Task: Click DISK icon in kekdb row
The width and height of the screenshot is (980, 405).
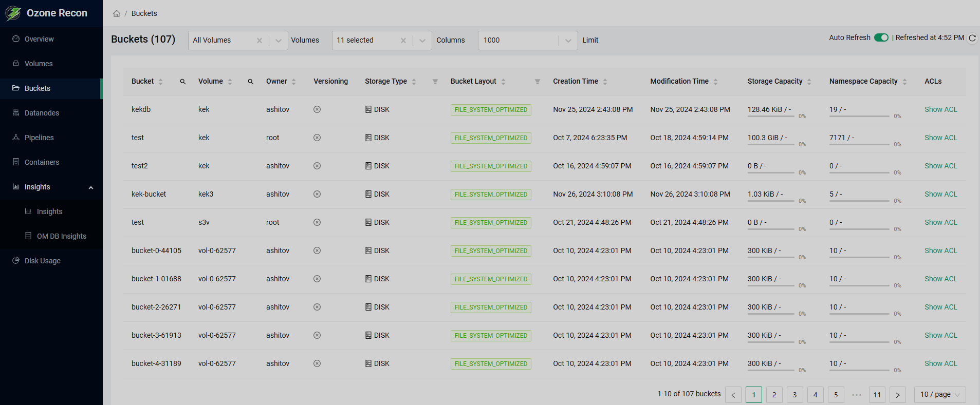Action: (368, 109)
